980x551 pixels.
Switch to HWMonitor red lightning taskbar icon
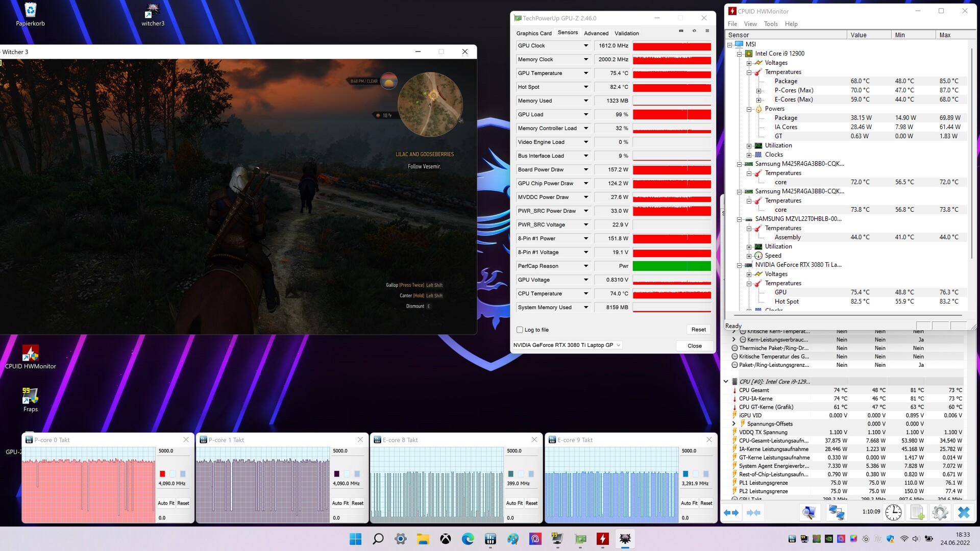[603, 539]
